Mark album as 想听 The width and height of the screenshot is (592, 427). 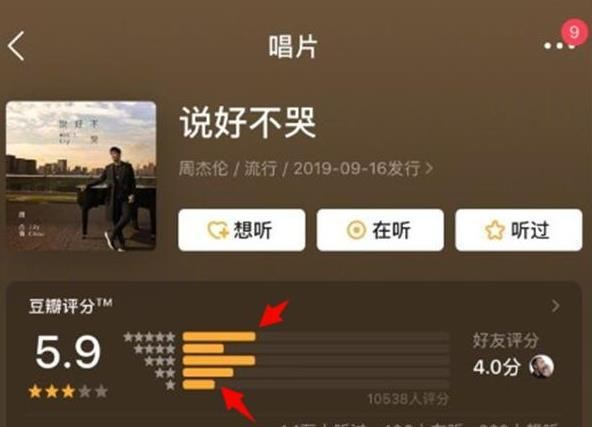point(242,230)
